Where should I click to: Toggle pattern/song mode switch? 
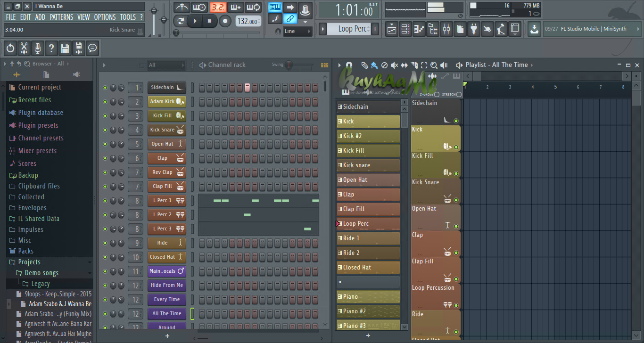click(180, 21)
